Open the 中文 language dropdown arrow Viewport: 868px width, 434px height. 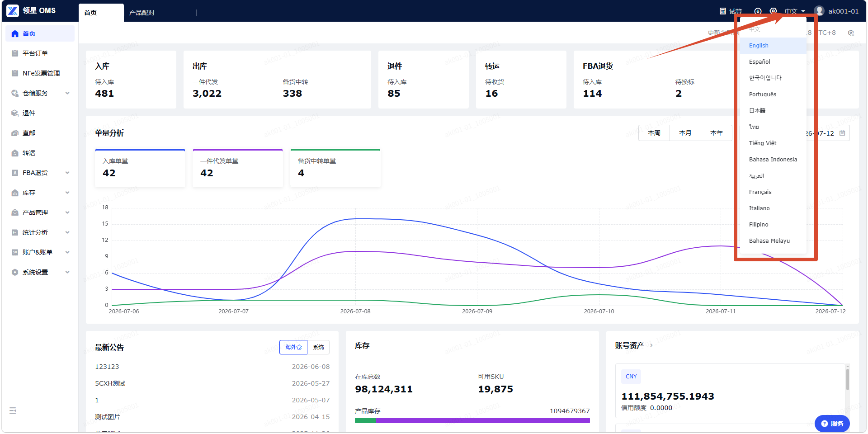pos(803,11)
